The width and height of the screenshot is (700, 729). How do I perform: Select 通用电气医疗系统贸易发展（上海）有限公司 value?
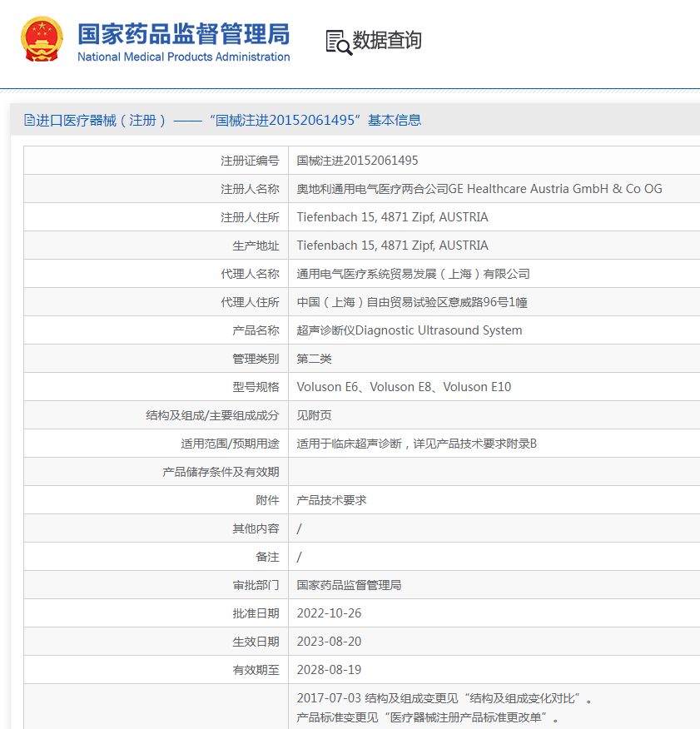[x=413, y=274]
